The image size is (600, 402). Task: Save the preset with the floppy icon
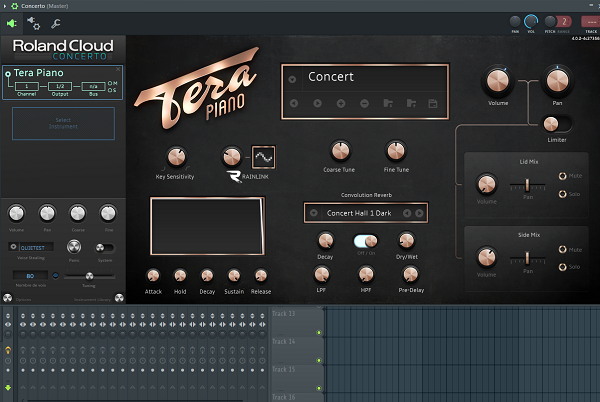click(x=433, y=103)
